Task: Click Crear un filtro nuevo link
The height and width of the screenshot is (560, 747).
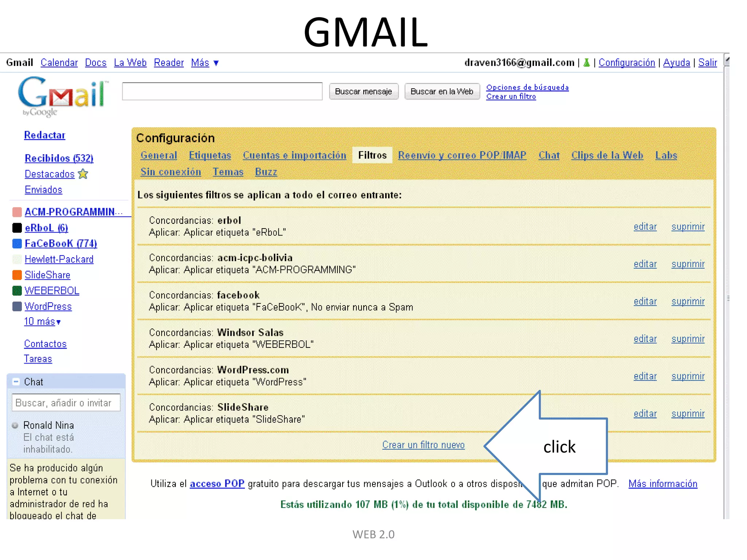Action: point(423,445)
